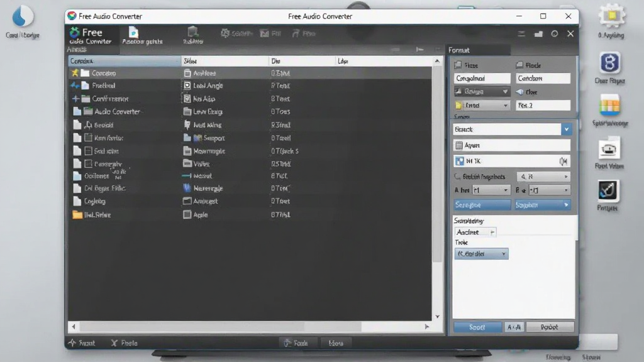Image resolution: width=644 pixels, height=362 pixels.
Task: Open the A hes M dropdown
Action: point(491,190)
